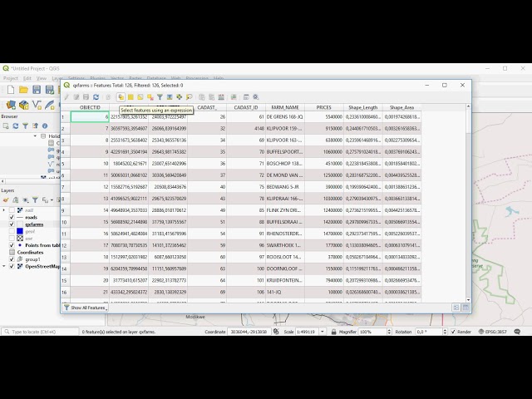Click the Messages log icon in status bar
532x399 pixels.
point(517,332)
